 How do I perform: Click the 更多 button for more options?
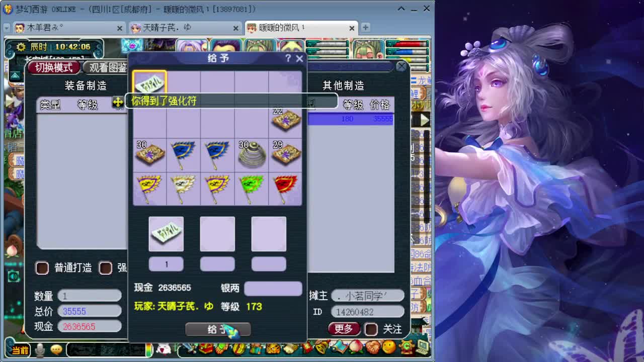click(x=344, y=329)
